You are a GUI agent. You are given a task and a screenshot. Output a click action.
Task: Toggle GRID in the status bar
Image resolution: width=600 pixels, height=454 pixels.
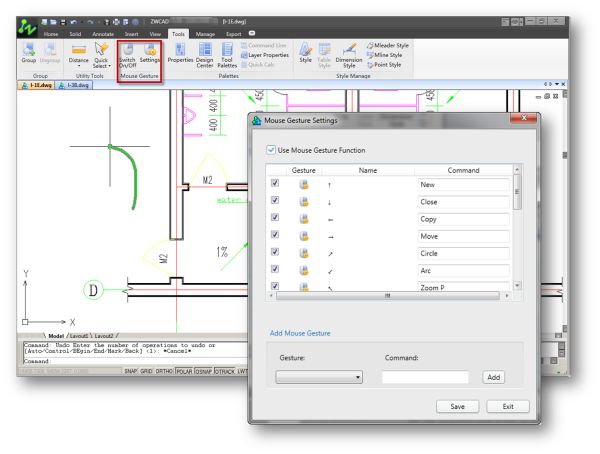[146, 371]
